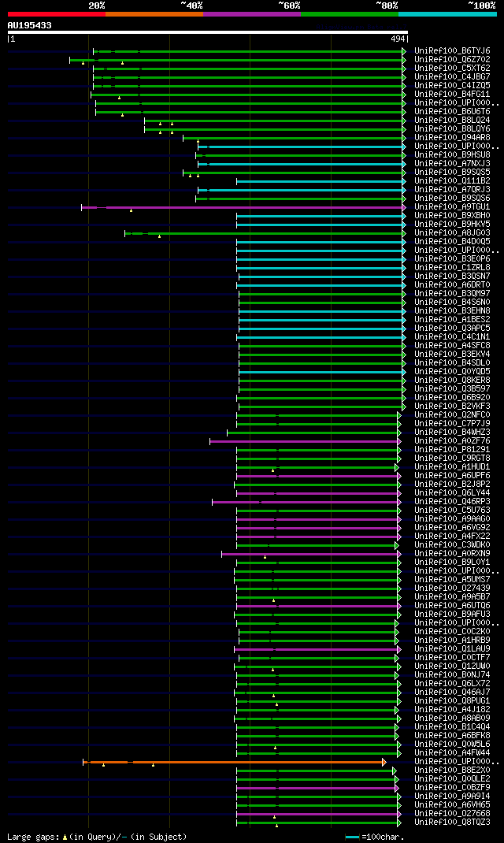Screen dimensions: 504x843
Task: Click the green alignment bar for UniRef100_B9SQS5
Action: (x=293, y=173)
